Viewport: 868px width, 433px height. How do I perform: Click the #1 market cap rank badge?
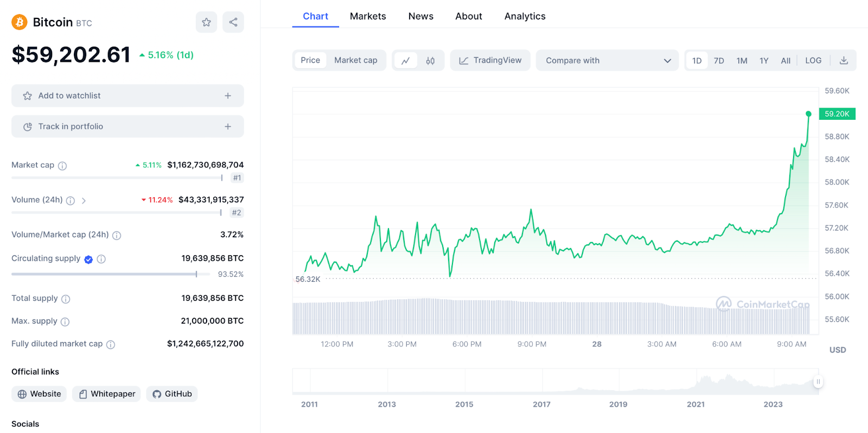(237, 178)
